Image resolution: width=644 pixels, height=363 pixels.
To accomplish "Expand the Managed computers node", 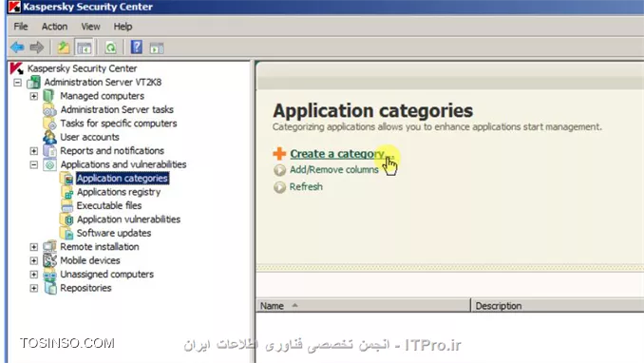I will point(33,96).
